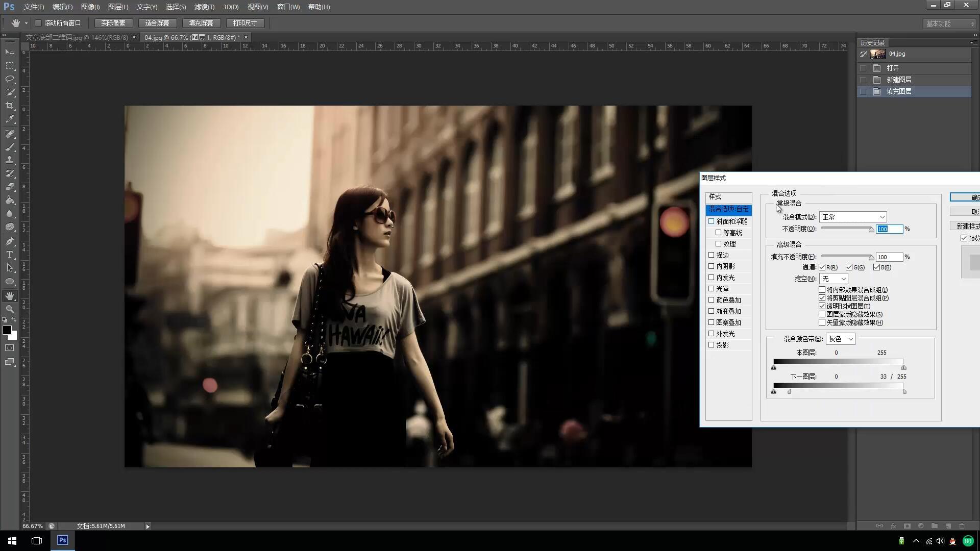Click the 适合屏幕 fit screen button
980x551 pixels.
157,23
